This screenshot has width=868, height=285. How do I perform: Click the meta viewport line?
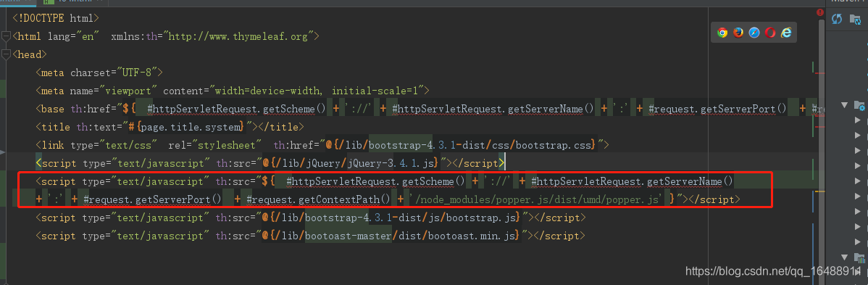coord(233,91)
